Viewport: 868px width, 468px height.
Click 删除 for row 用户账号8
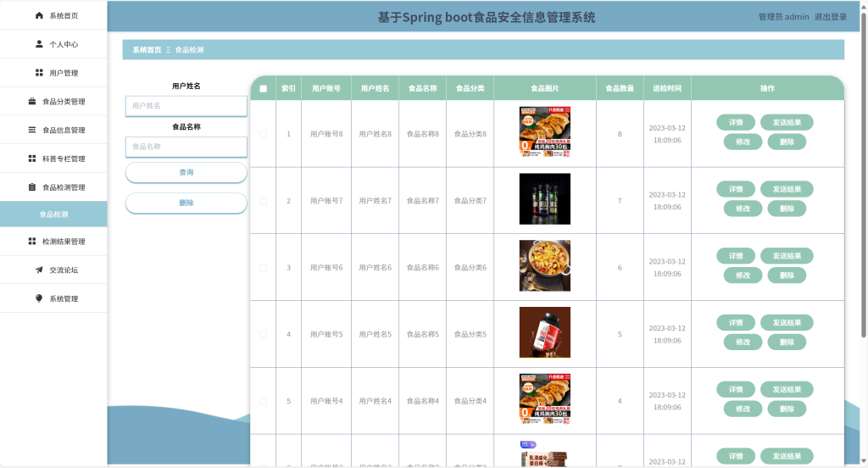click(787, 142)
